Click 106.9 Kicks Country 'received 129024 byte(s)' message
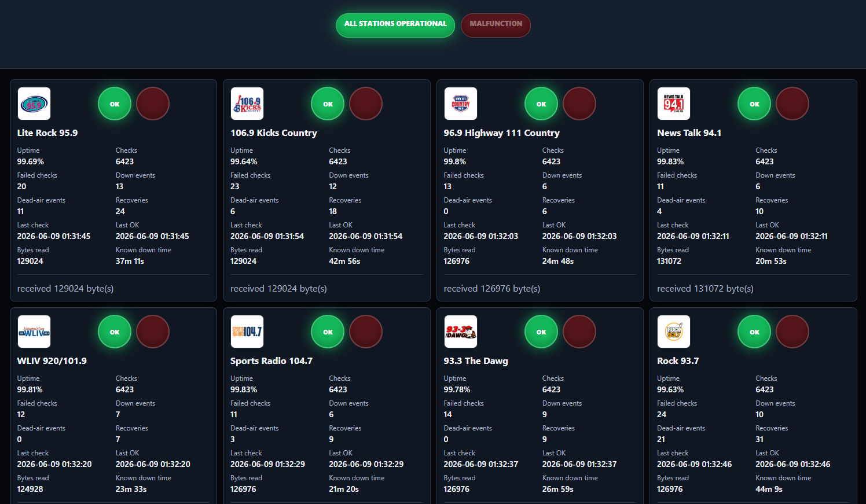This screenshot has height=504, width=866. (x=278, y=288)
